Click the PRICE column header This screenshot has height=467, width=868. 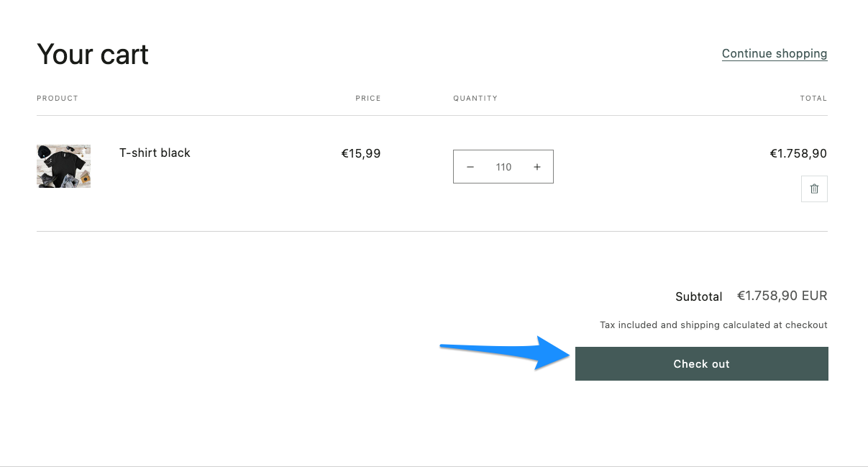pos(368,98)
